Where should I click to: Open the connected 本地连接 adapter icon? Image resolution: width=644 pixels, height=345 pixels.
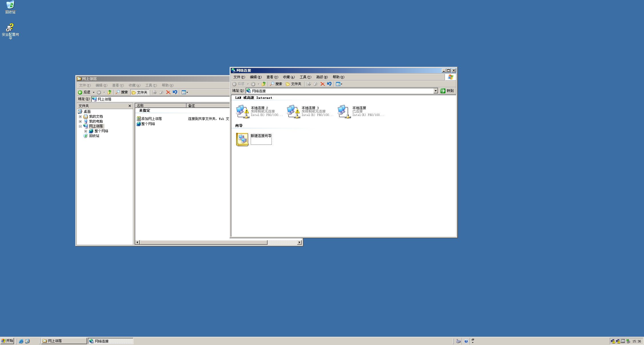(344, 111)
